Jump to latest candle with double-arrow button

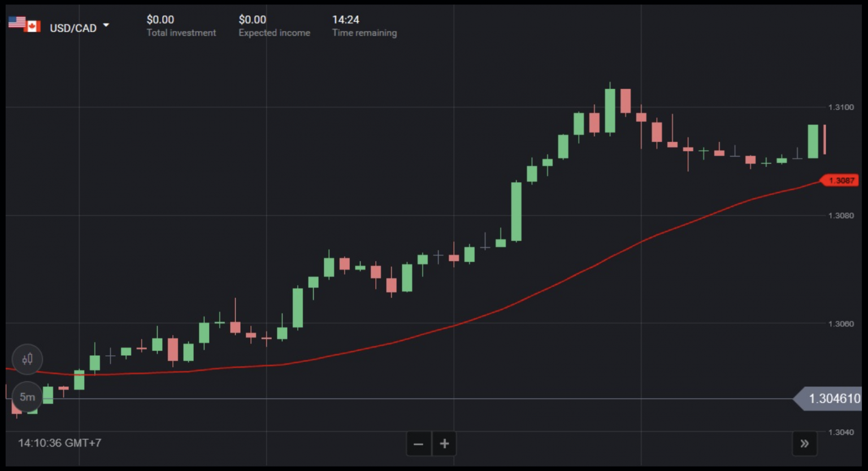[804, 444]
